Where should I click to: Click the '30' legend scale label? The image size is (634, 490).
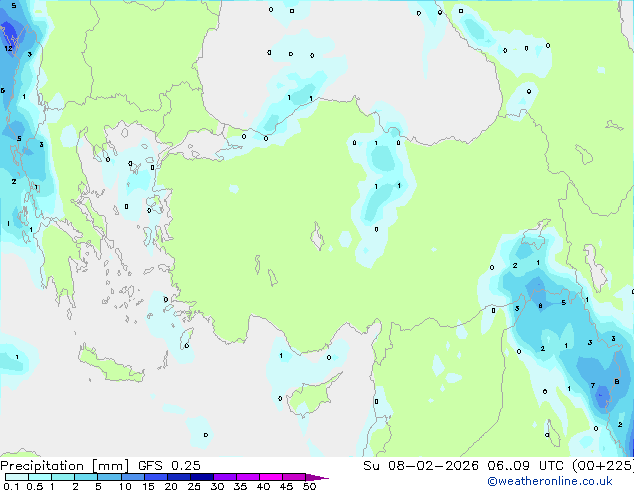click(x=217, y=486)
